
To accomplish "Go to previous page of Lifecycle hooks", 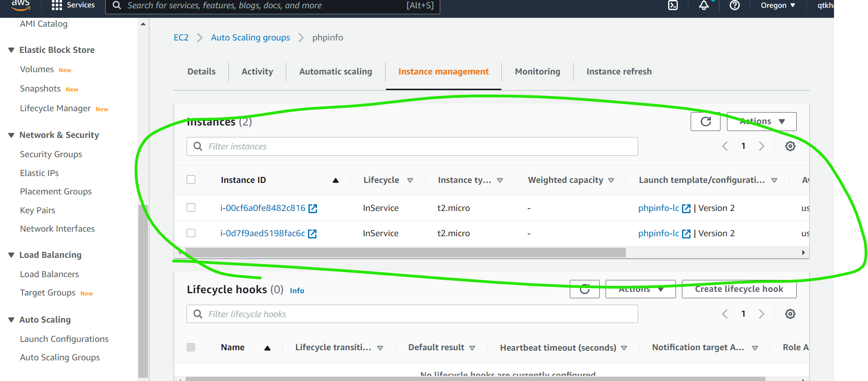I will click(725, 314).
